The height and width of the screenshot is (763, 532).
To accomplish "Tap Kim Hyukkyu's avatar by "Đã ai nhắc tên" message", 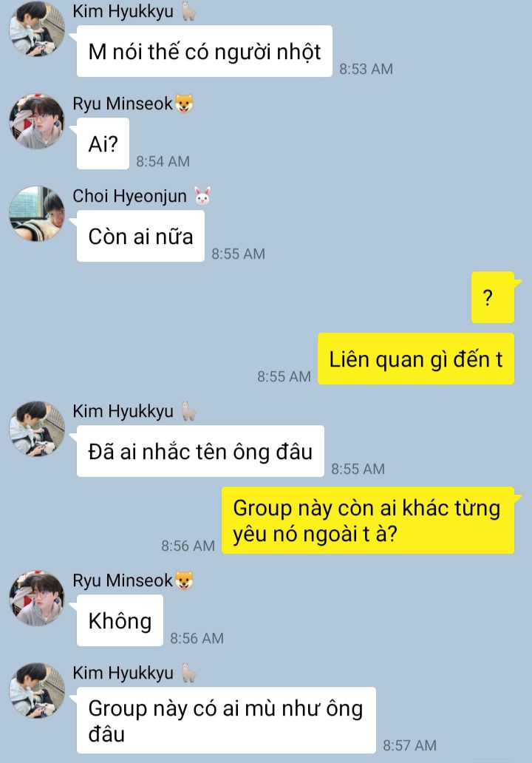I will tap(37, 429).
